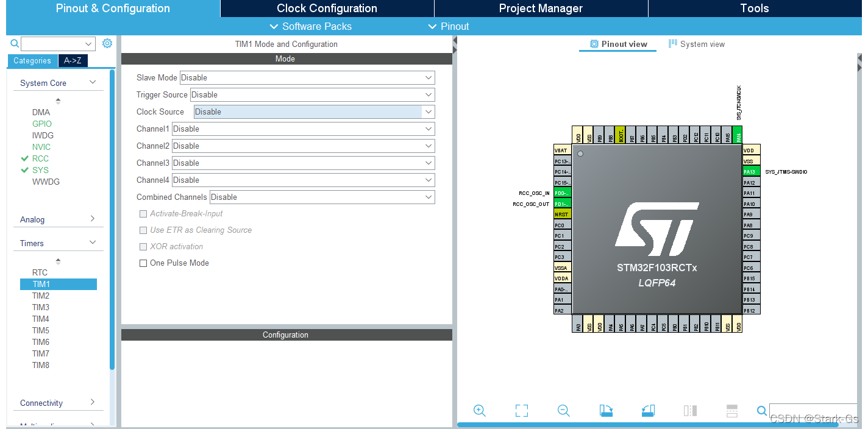Enable One Pulse Mode
Image resolution: width=868 pixels, height=429 pixels.
tap(143, 263)
